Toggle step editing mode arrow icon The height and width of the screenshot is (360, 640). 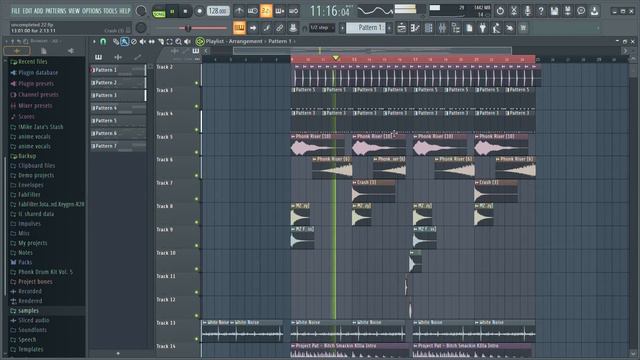(253, 28)
